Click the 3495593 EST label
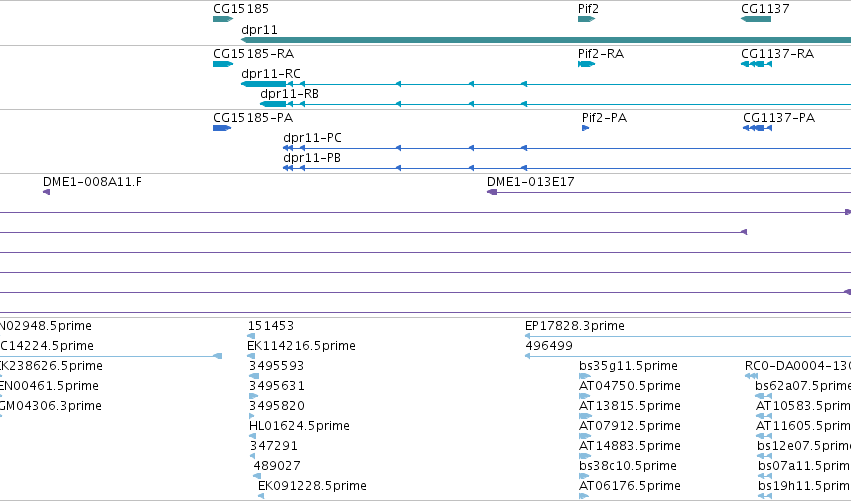Viewport: 851px width, 501px height. 276,366
